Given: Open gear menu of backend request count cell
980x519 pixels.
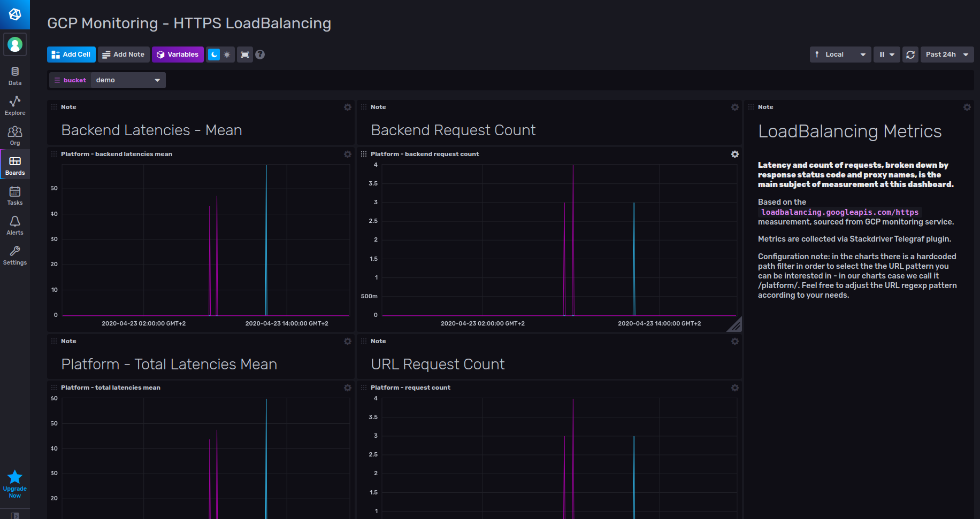Looking at the screenshot, I should coord(735,154).
